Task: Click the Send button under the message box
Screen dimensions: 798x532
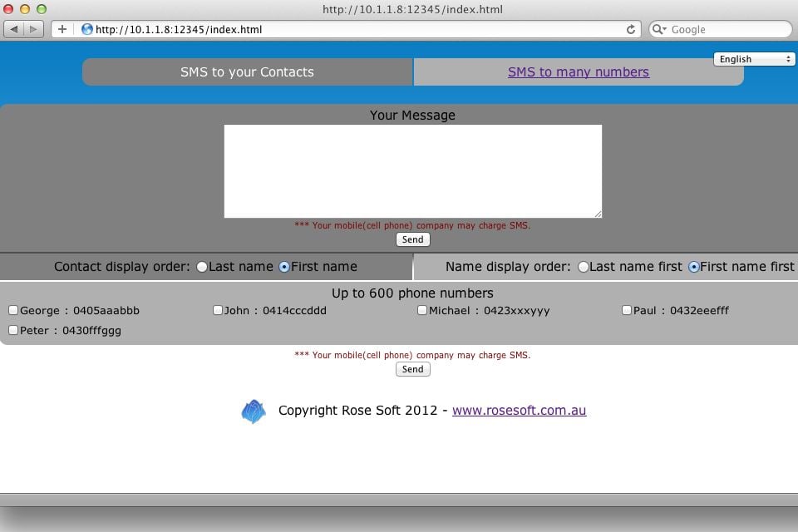Action: (x=413, y=239)
